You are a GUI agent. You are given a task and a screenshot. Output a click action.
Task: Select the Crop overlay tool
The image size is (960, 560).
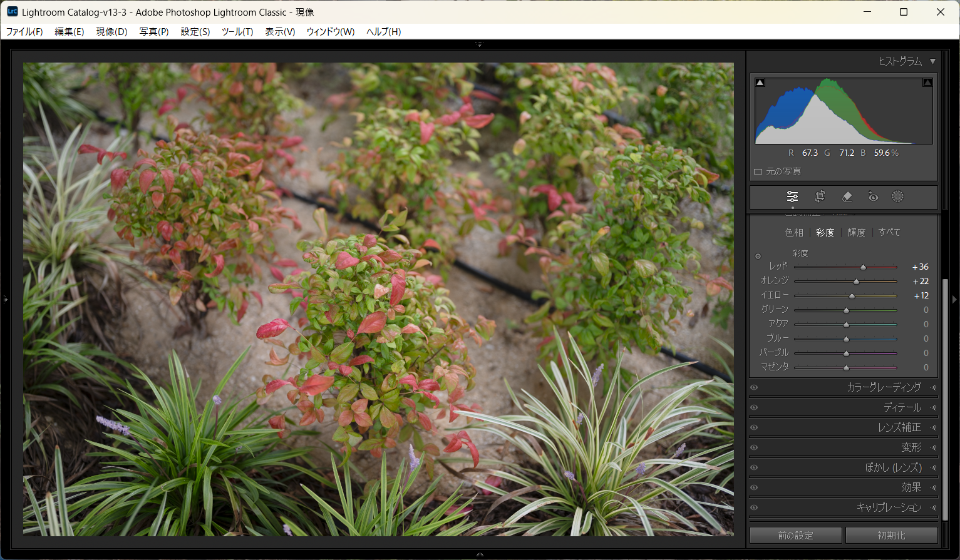820,196
